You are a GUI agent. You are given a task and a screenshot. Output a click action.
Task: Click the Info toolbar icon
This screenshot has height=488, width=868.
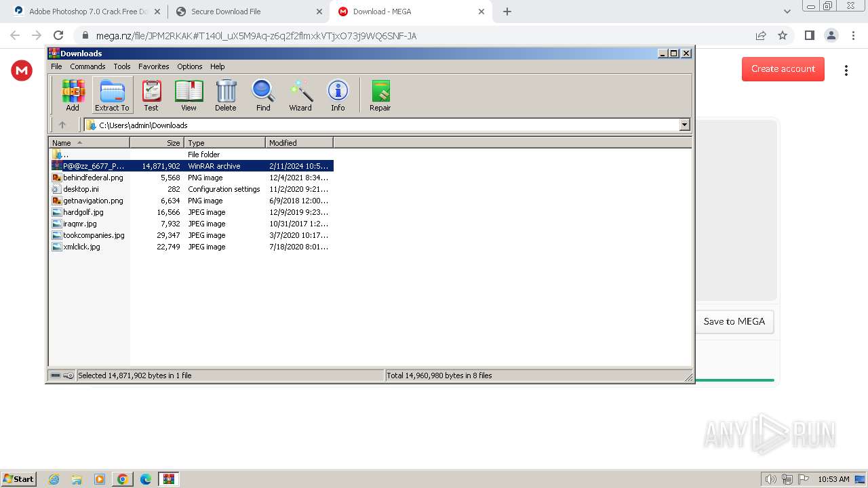tap(338, 95)
